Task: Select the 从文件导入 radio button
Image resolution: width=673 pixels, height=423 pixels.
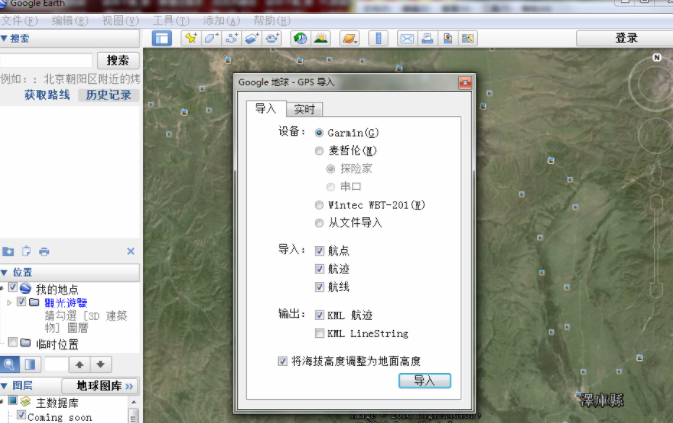Action: pos(319,223)
